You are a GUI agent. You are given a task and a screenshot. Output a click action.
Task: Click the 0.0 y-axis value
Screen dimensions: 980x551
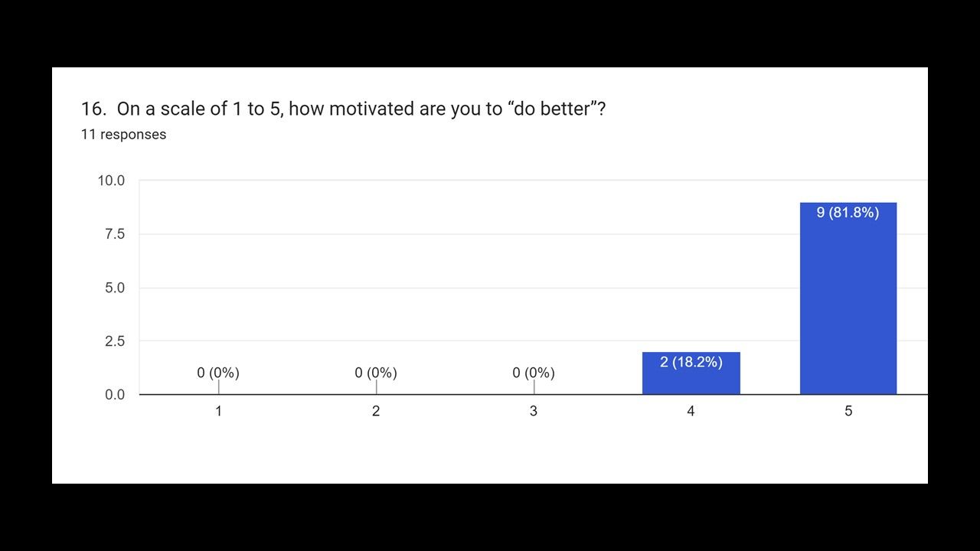(x=114, y=395)
